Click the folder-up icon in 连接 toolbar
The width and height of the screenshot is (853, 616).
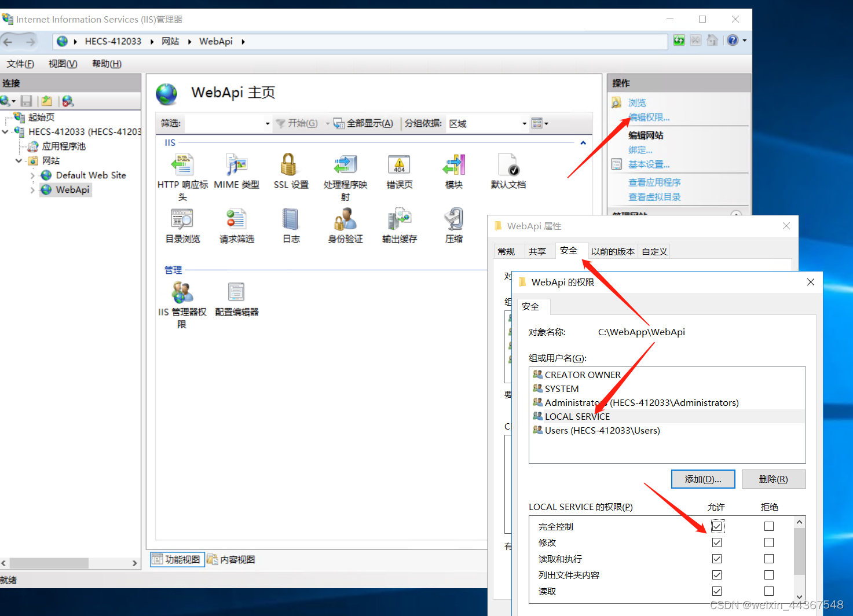(x=46, y=101)
